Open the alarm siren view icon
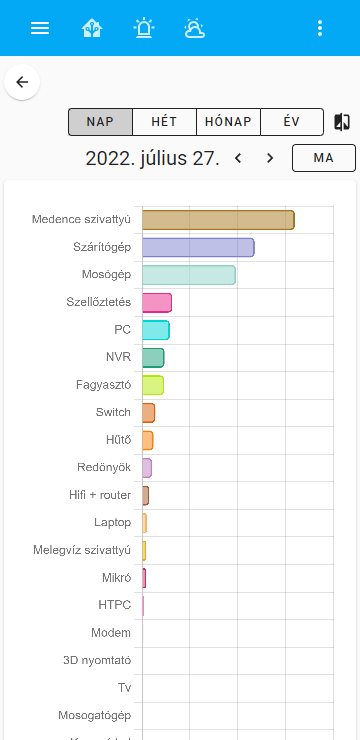 [143, 28]
